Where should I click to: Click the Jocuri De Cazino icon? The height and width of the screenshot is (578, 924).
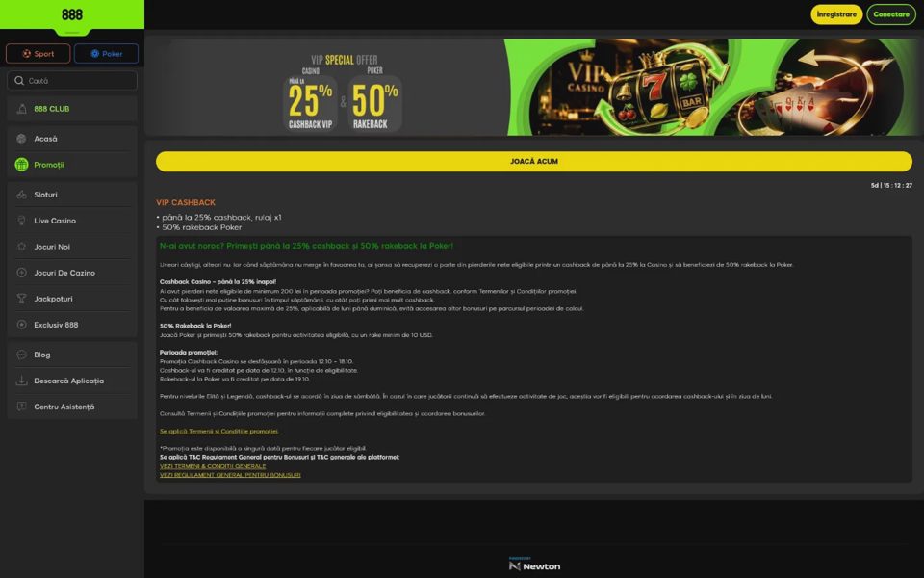[x=22, y=273]
